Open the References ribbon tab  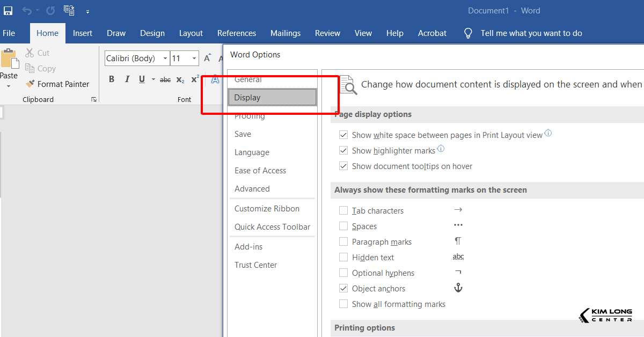[237, 33]
